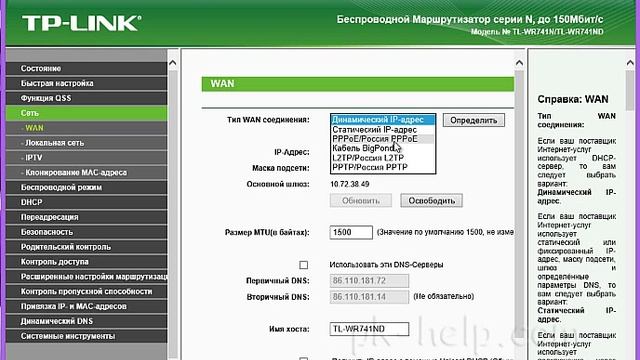Choose PPPoE/Россия PPPoE option
The height and width of the screenshot is (360, 640).
tap(383, 139)
